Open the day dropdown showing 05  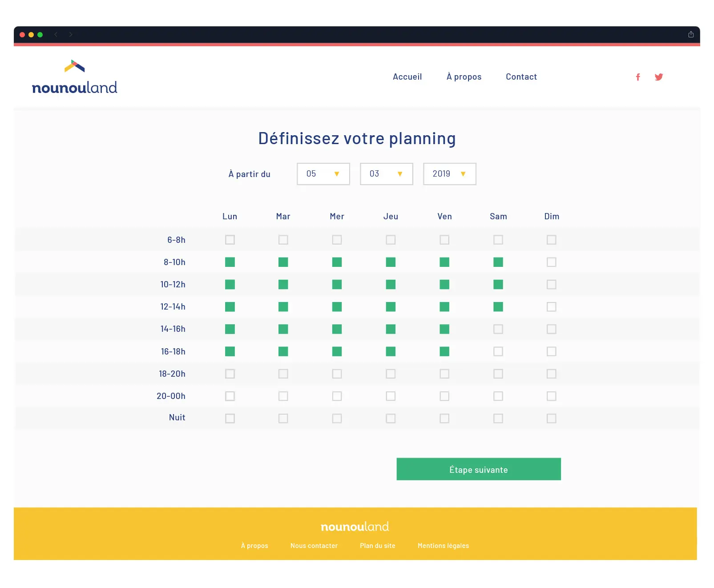click(323, 174)
